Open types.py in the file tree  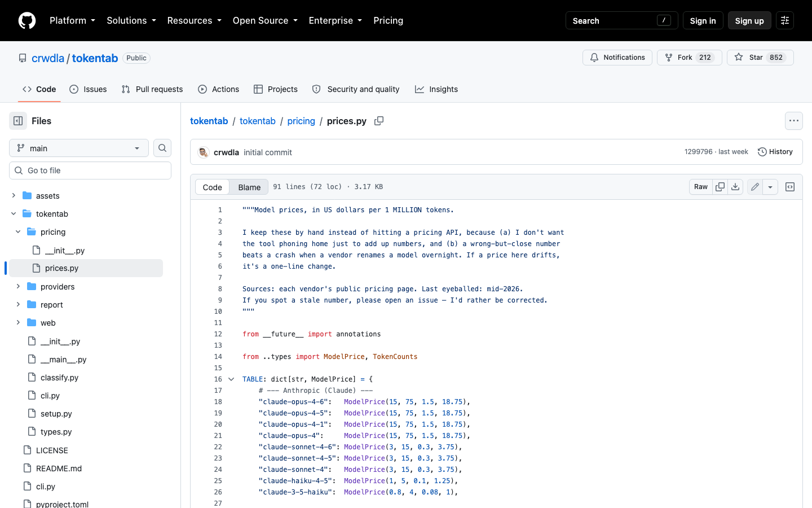click(x=56, y=432)
